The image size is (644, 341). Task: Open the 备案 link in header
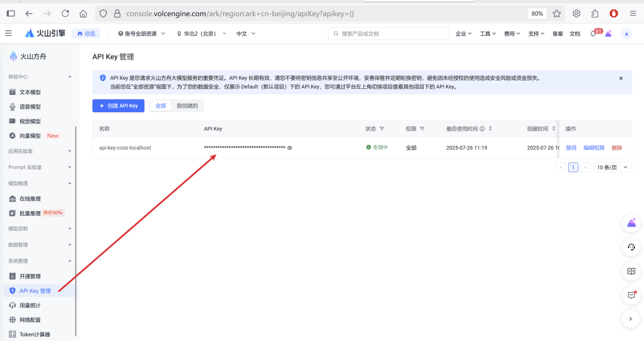[558, 34]
